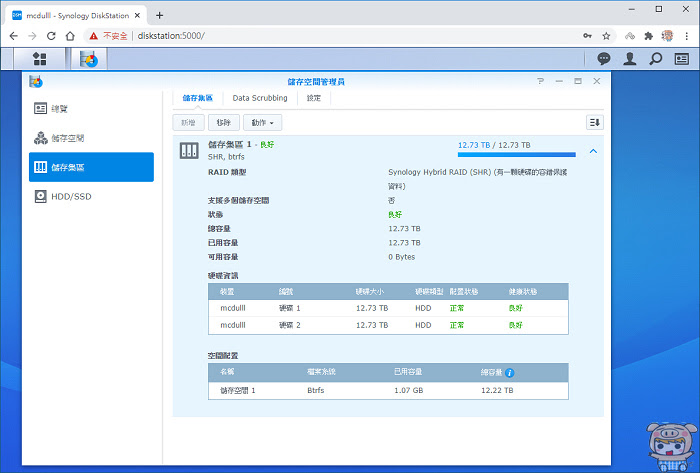700x473 pixels.
Task: Click the not secure warning icon
Action: pyautogui.click(x=93, y=36)
